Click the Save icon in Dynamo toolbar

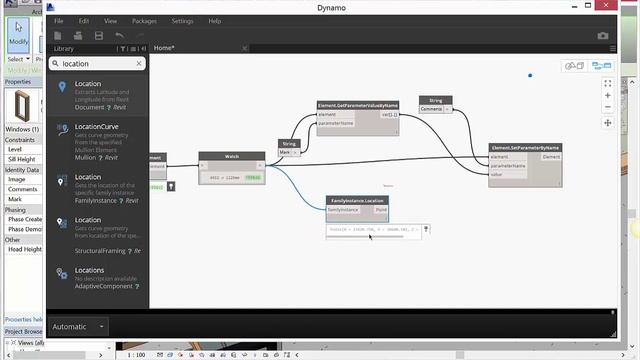(x=99, y=36)
